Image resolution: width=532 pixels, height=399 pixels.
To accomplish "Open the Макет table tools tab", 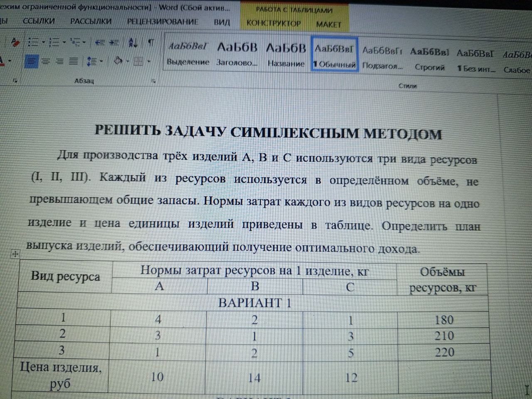I will pyautogui.click(x=328, y=24).
